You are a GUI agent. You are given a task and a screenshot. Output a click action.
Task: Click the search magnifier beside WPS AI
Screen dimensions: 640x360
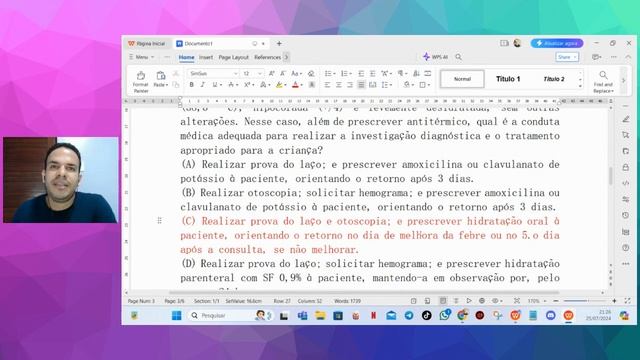[x=459, y=57]
